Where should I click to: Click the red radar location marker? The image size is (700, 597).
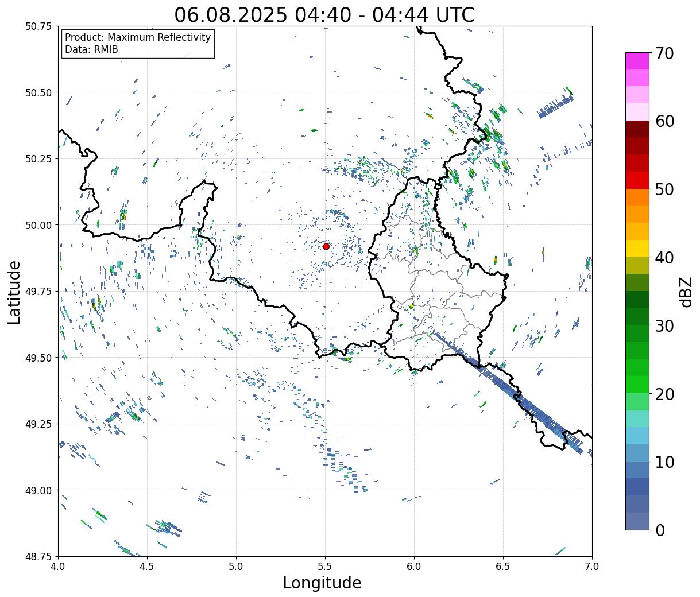[326, 246]
